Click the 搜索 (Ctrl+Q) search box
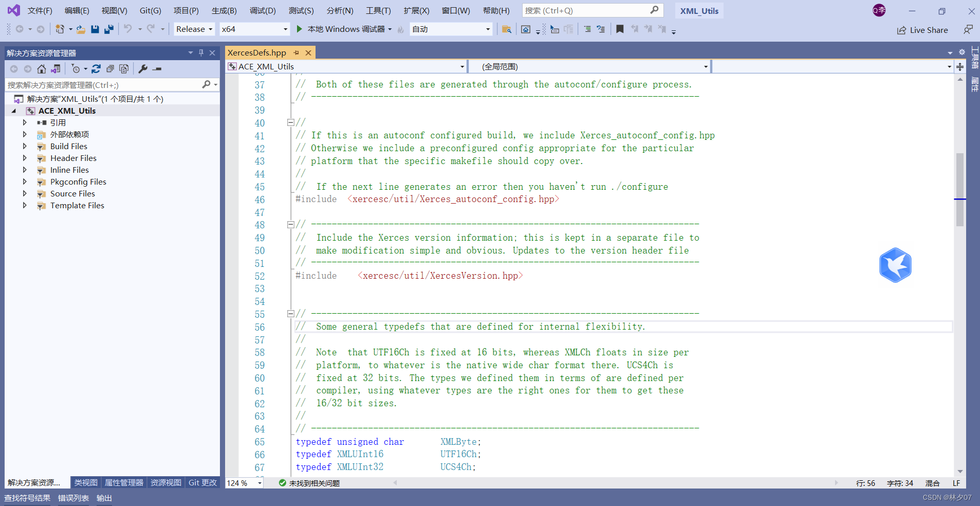The image size is (980, 506). coord(593,10)
